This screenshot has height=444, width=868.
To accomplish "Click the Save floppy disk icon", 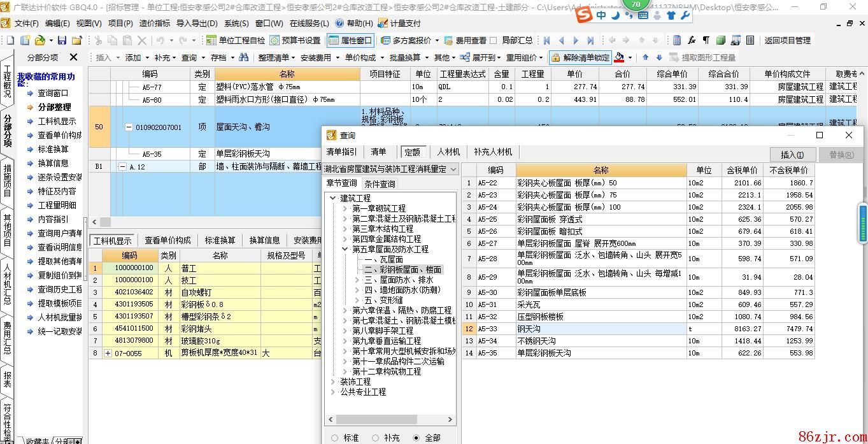I will (62, 40).
